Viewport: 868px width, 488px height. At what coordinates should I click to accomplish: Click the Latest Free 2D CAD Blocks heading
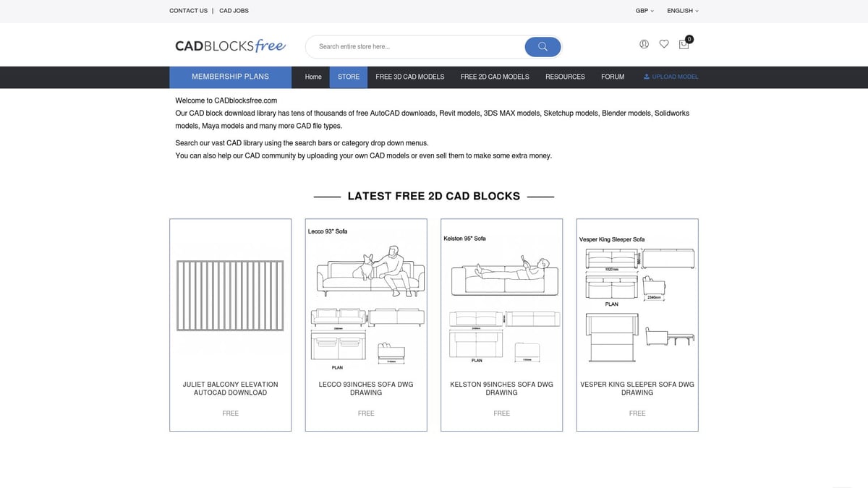click(x=434, y=196)
